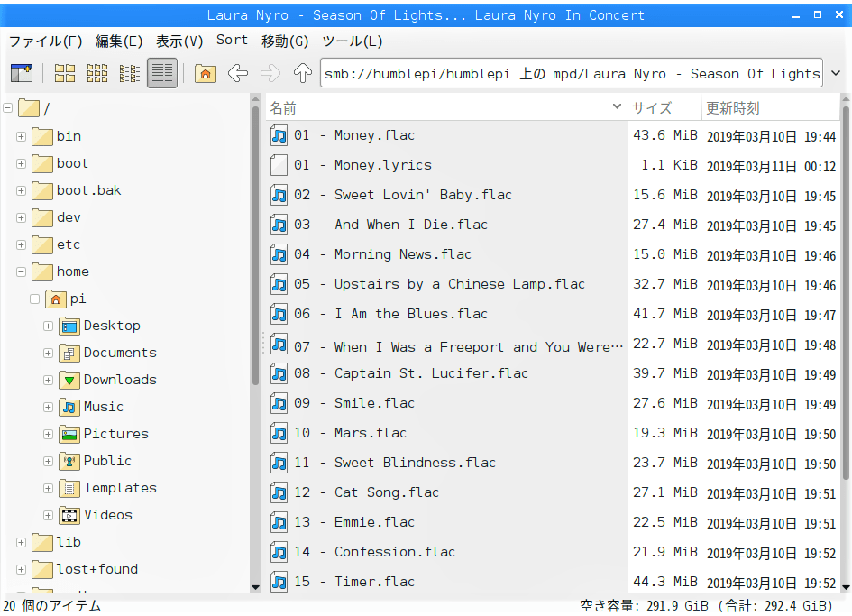Screen dimensions: 852x616
Task: Select the Documents folder icon
Action: tap(69, 353)
